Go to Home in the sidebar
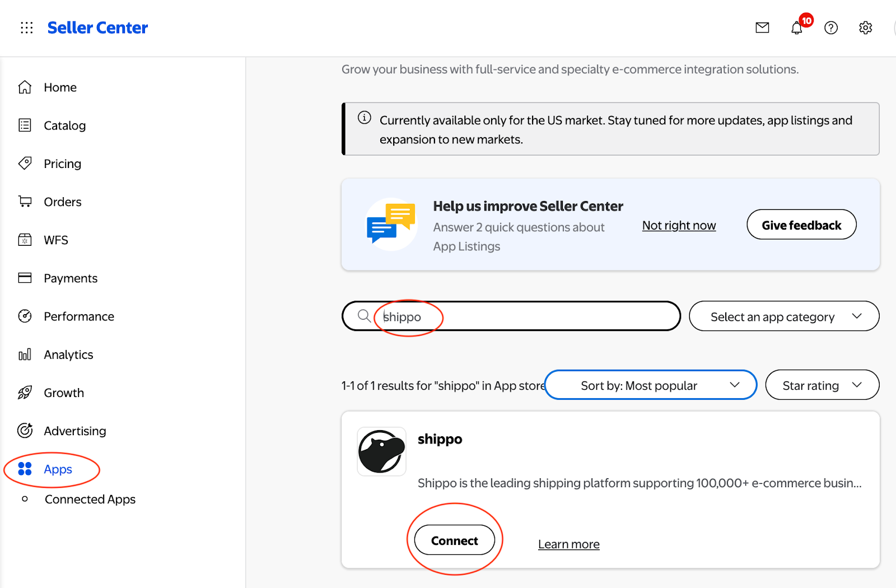 coord(60,87)
